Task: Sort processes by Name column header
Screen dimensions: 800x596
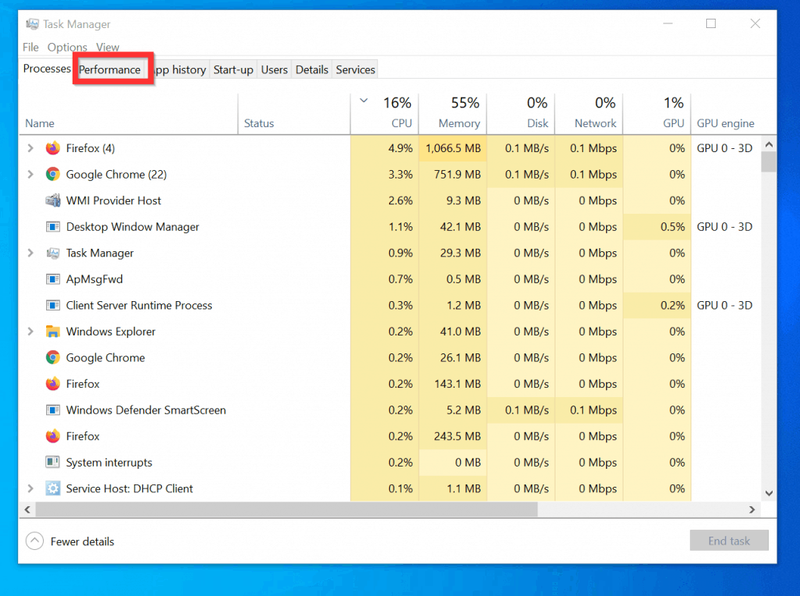Action: point(129,114)
